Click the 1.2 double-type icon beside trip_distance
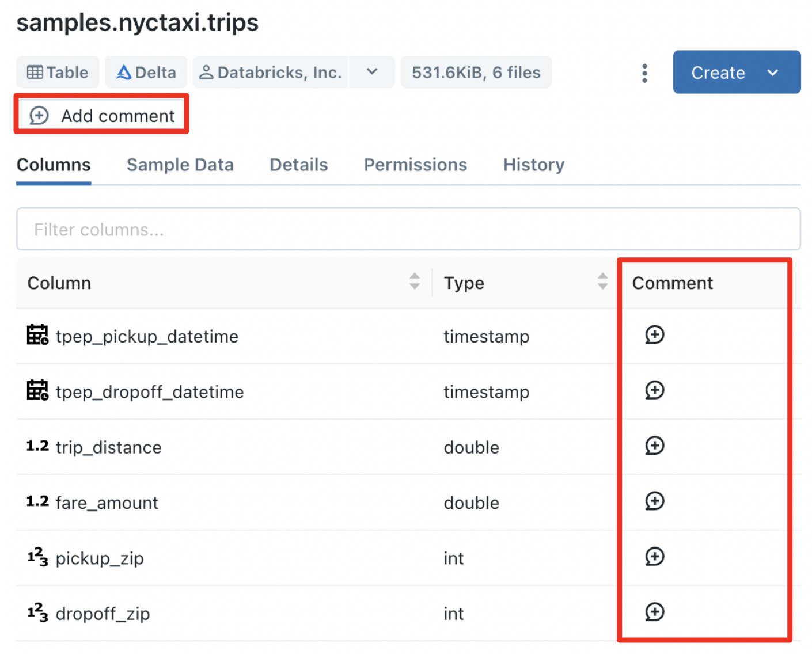This screenshot has width=812, height=662. 36,445
